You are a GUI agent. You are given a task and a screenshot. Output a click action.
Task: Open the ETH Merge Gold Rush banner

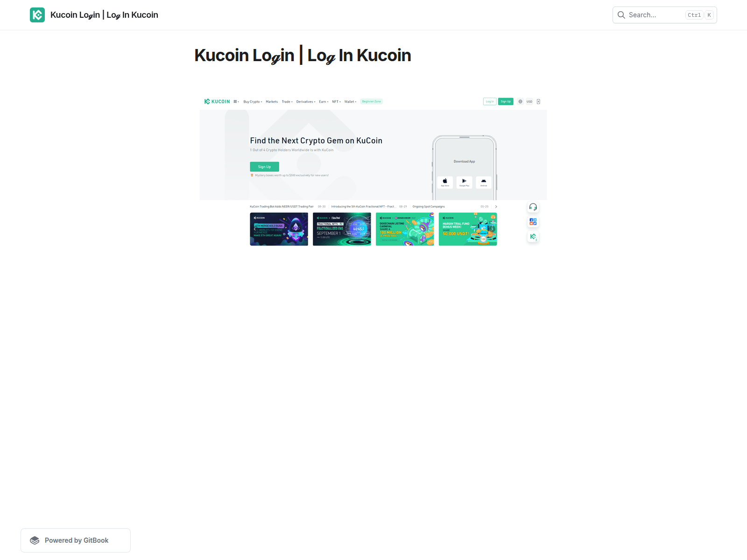[x=279, y=229]
